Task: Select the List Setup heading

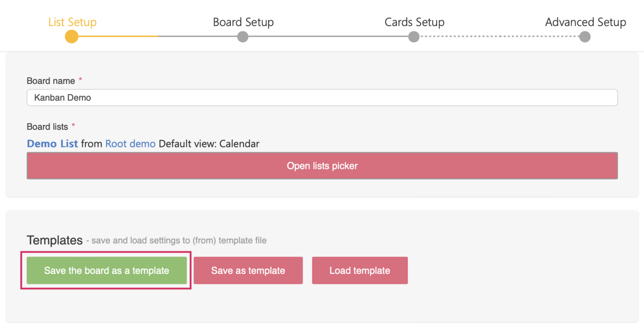Action: tap(72, 22)
